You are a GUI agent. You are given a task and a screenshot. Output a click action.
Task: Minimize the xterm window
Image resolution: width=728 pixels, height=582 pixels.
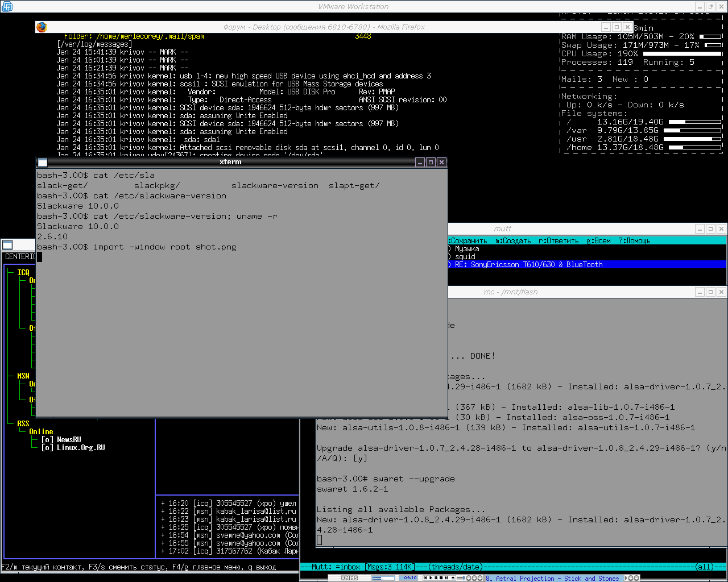pos(420,163)
